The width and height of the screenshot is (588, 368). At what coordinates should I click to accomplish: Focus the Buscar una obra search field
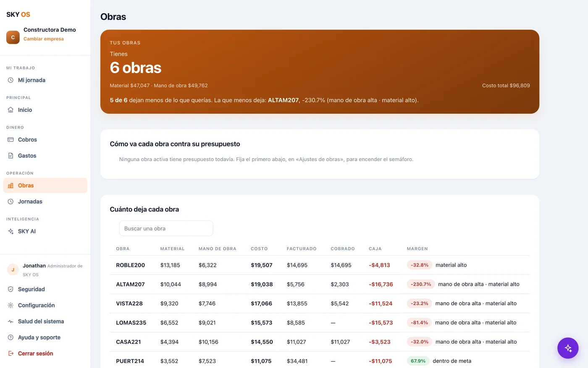pos(166,228)
